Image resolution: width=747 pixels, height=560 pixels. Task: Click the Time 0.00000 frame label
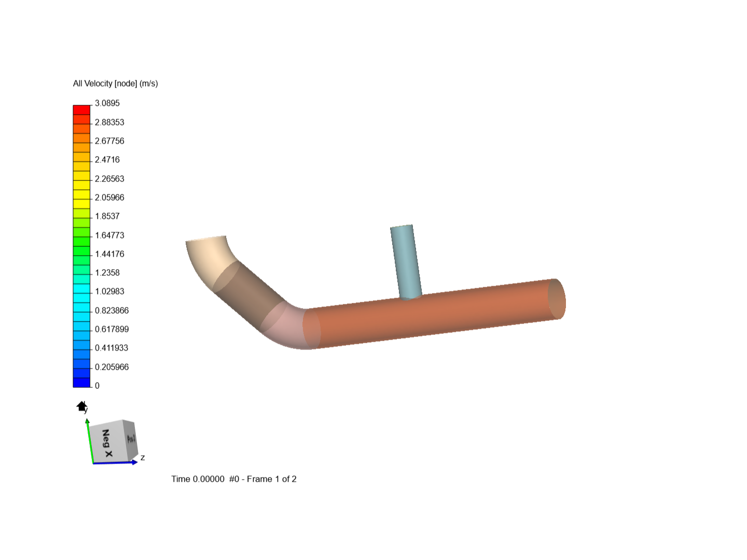click(x=234, y=479)
